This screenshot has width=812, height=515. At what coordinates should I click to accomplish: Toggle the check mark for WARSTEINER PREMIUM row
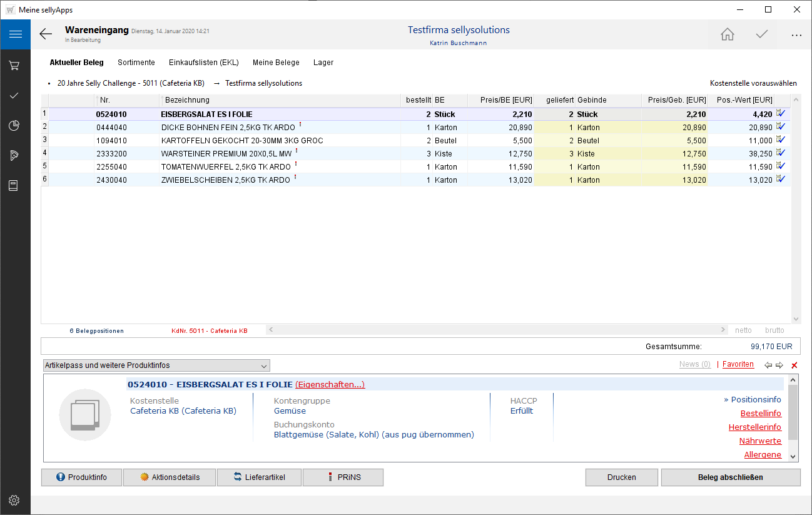click(780, 153)
